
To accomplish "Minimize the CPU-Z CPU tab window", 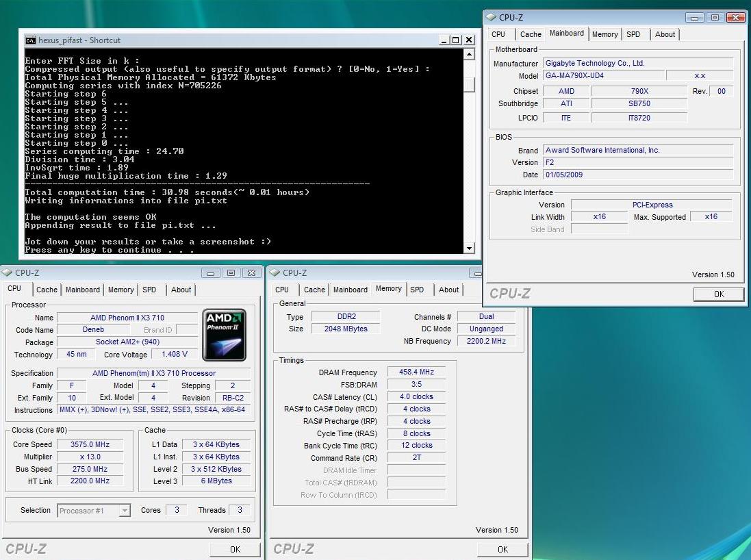I will coord(210,273).
